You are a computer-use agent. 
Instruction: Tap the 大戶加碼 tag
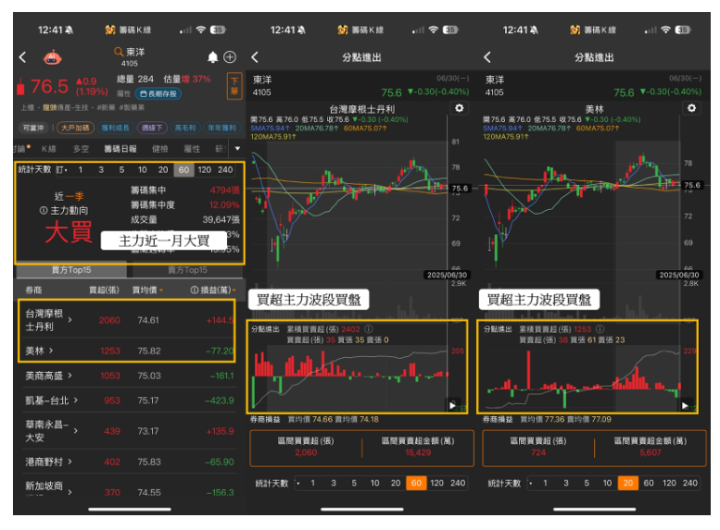coord(75,128)
